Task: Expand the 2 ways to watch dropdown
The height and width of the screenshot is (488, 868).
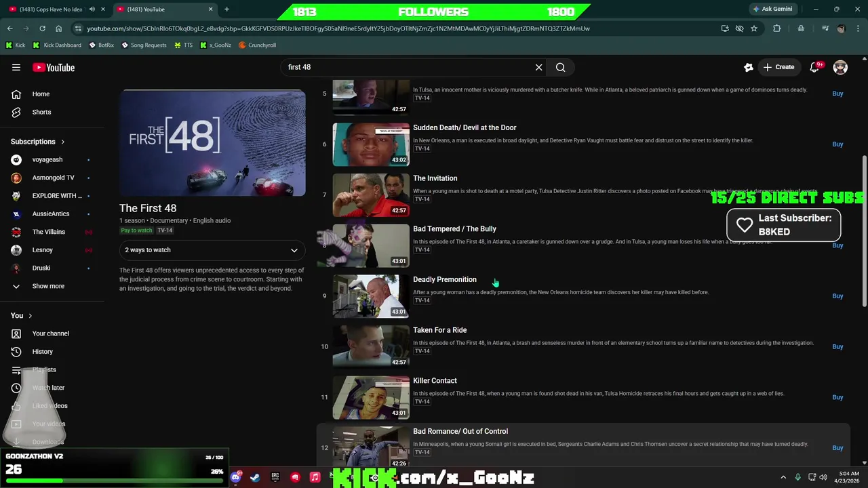Action: tap(212, 250)
